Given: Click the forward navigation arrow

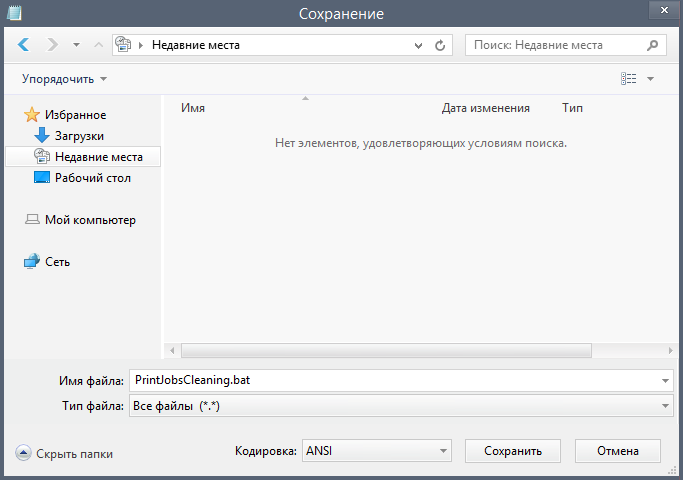Looking at the screenshot, I should [x=52, y=44].
